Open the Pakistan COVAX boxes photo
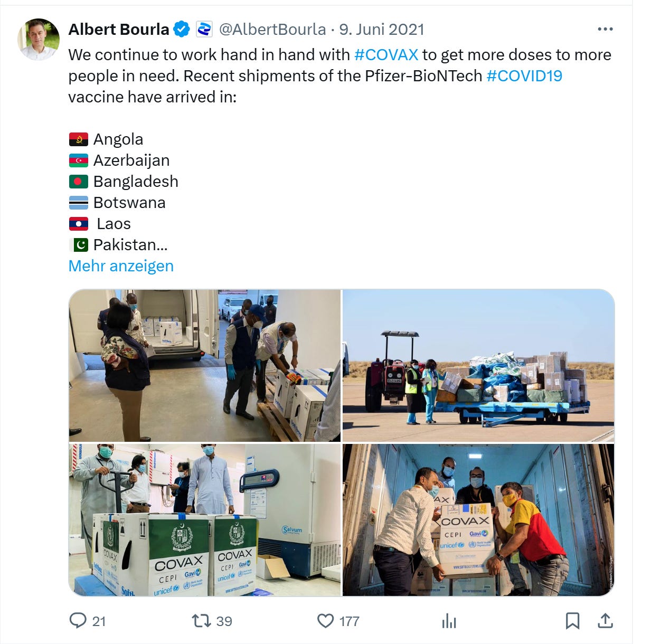 pyautogui.click(x=205, y=520)
